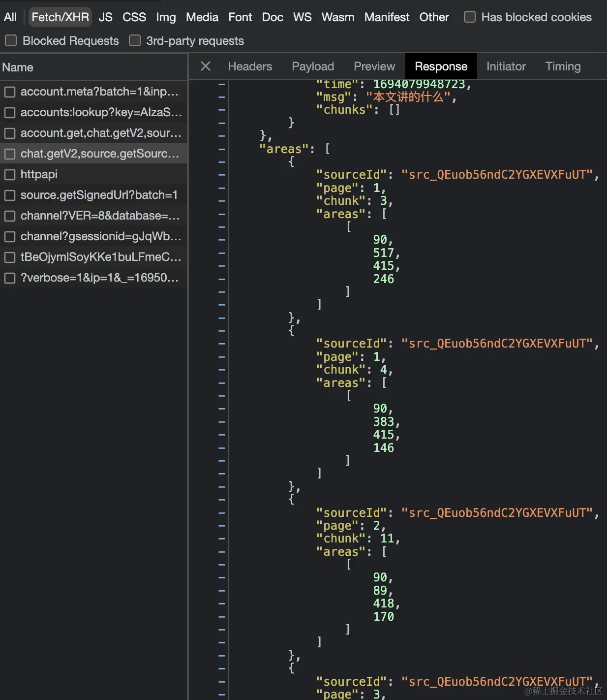Image resolution: width=607 pixels, height=700 pixels.
Task: Enable Has blocked cookies checkbox
Action: click(470, 17)
